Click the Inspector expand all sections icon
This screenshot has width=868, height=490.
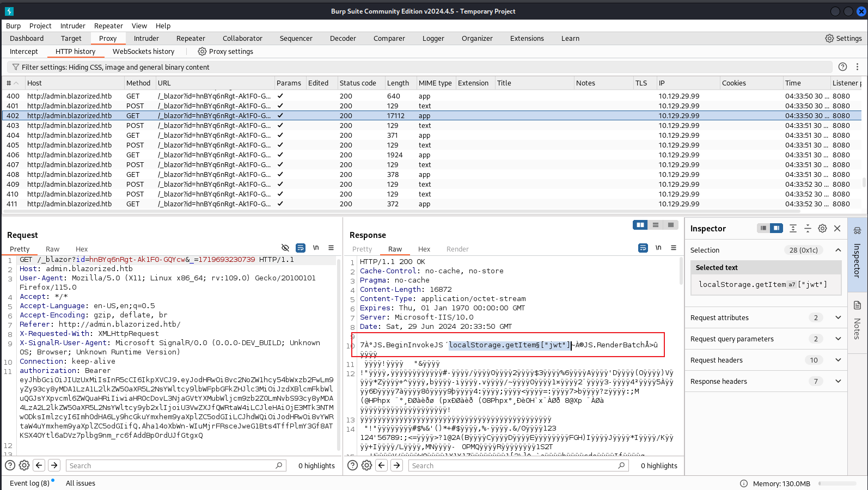coord(793,228)
